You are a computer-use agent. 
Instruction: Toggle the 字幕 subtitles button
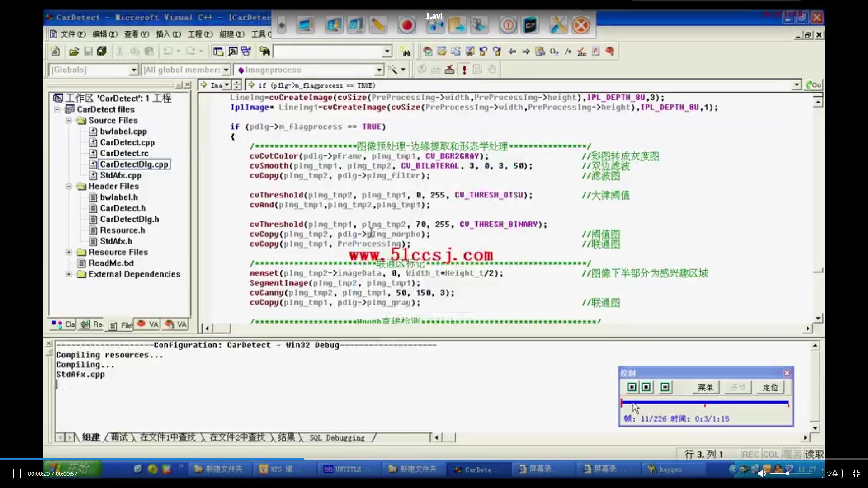(x=832, y=474)
